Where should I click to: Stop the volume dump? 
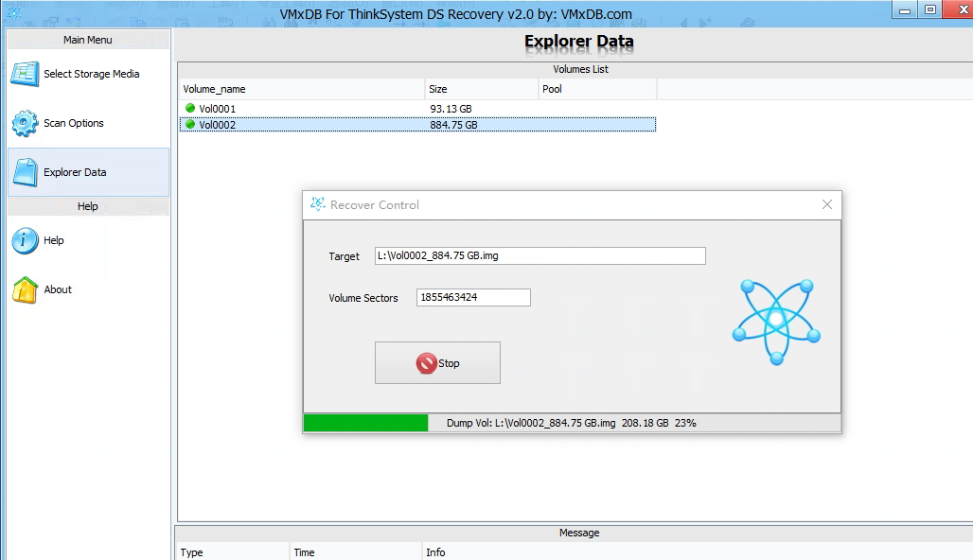pyautogui.click(x=437, y=363)
